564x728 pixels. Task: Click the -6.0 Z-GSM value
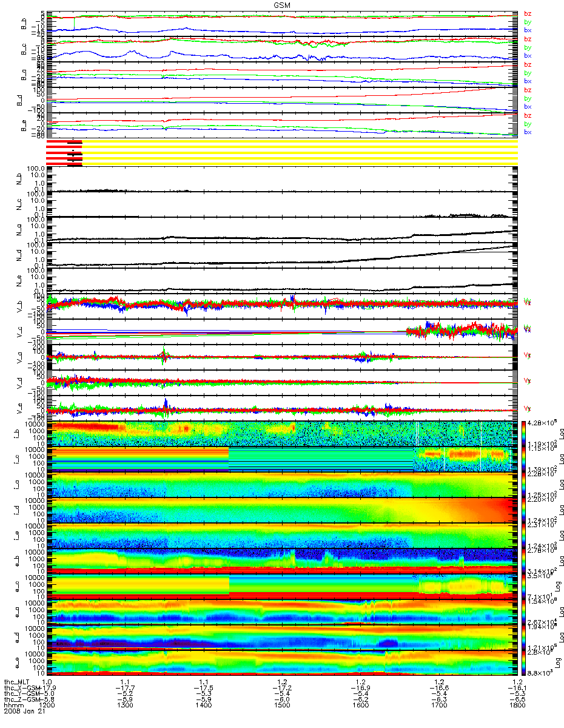click(x=282, y=700)
